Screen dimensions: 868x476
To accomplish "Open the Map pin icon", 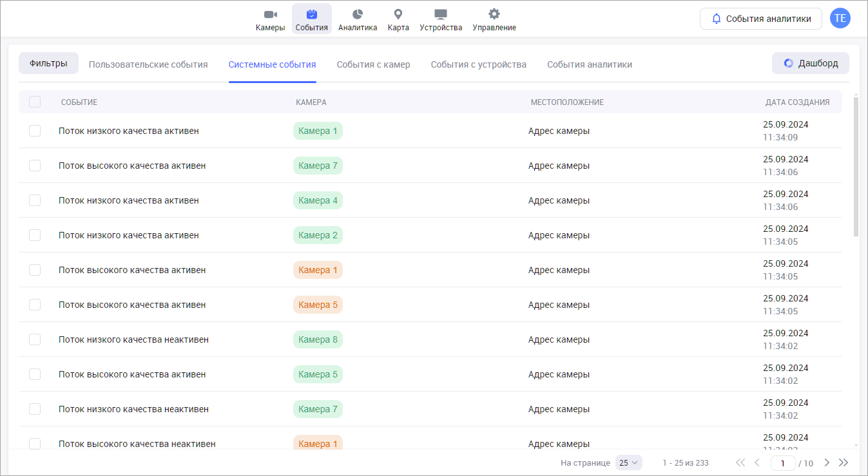I will point(398,15).
